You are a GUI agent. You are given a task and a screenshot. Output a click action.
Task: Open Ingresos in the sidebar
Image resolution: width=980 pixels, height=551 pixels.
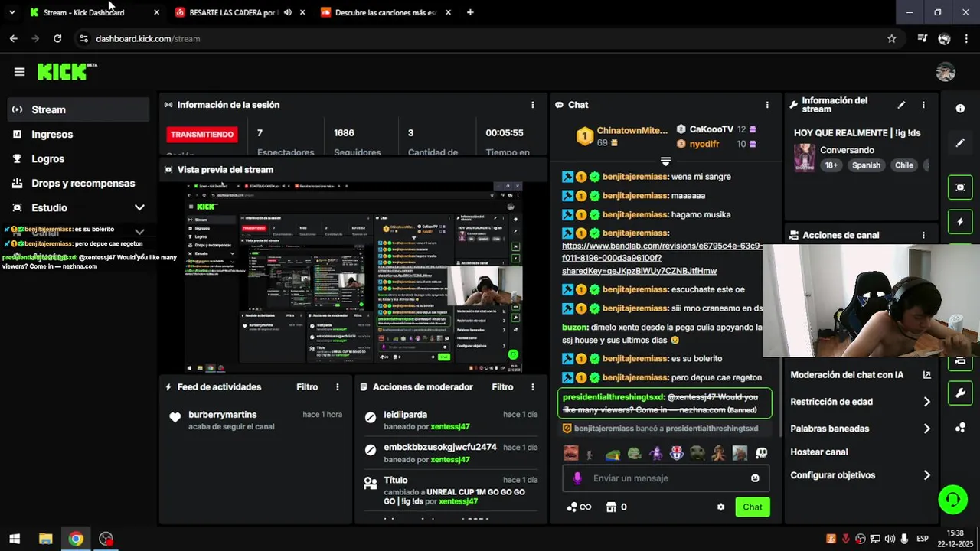[x=79, y=134]
